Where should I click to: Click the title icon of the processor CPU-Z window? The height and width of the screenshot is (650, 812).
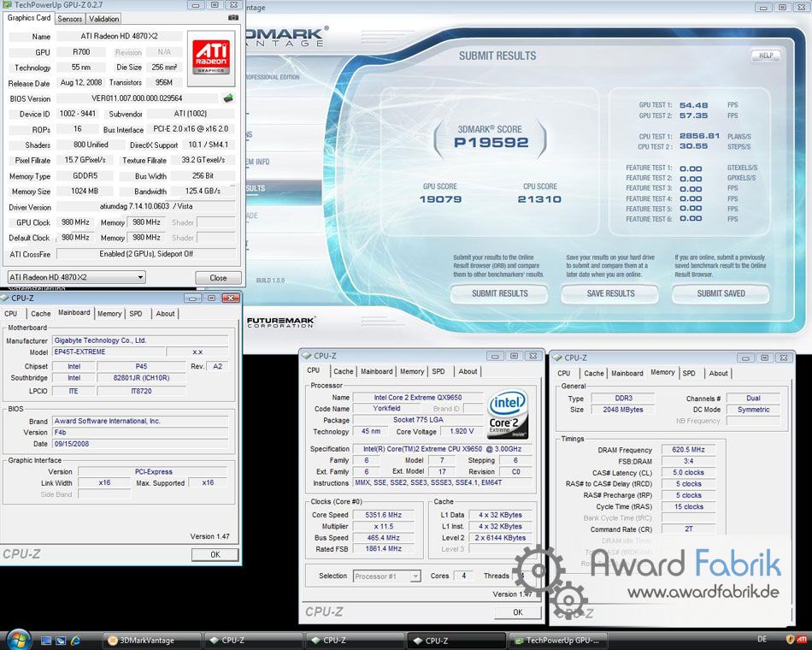point(307,356)
